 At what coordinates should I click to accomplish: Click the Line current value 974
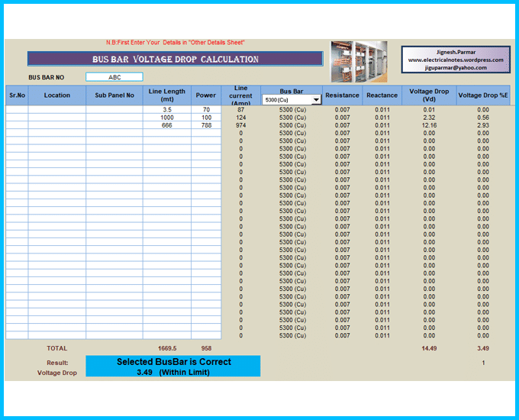240,125
